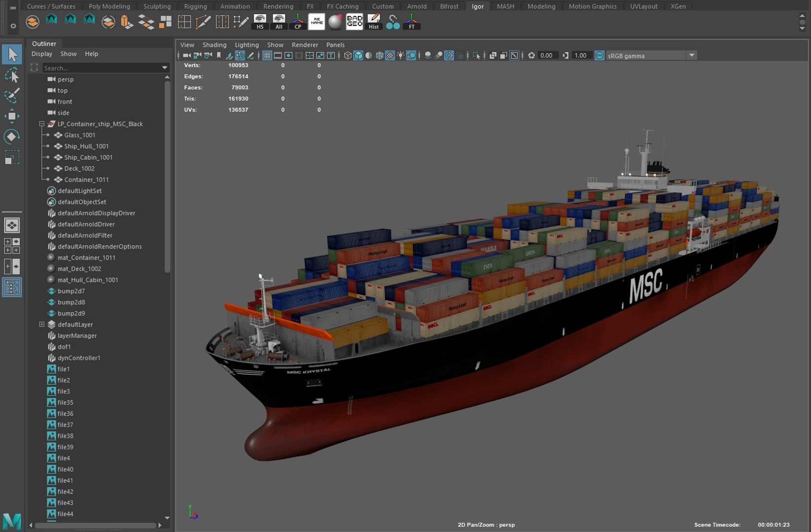Click the All visibility shelf icon

[x=279, y=22]
